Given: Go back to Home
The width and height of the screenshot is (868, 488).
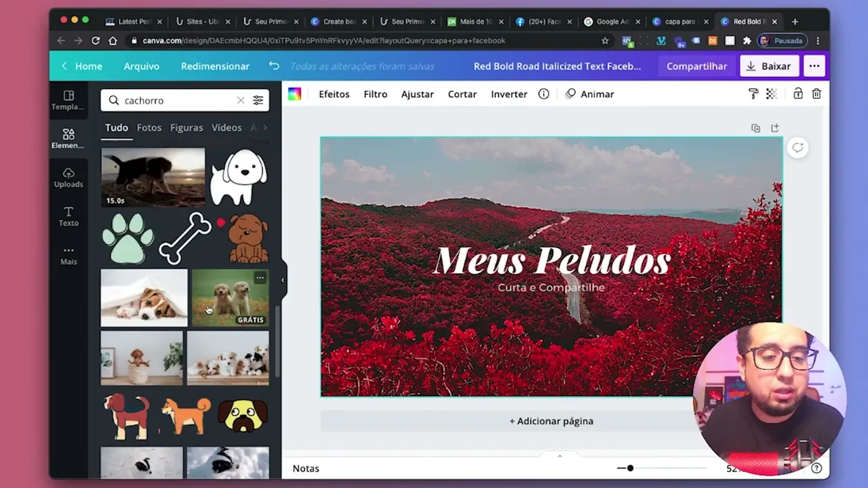Looking at the screenshot, I should (x=81, y=66).
